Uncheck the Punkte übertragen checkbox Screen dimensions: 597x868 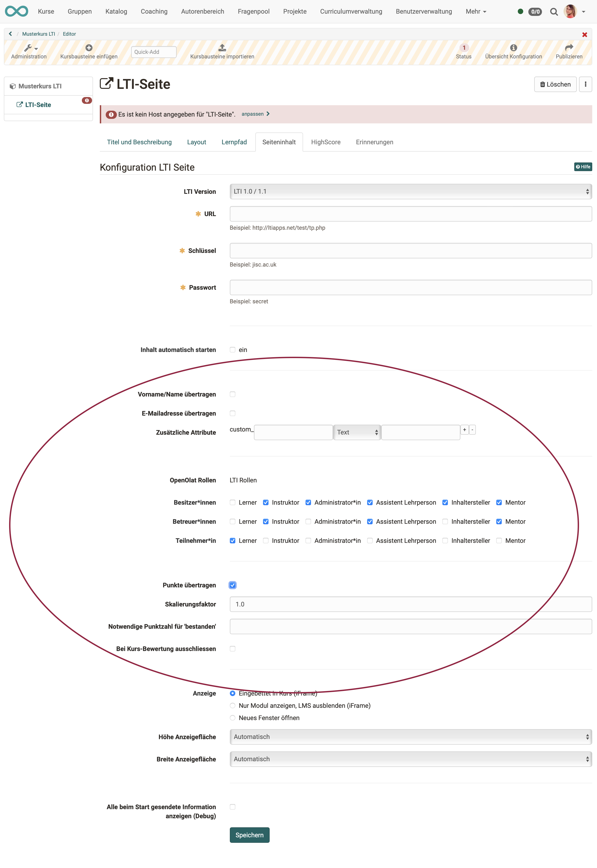233,585
